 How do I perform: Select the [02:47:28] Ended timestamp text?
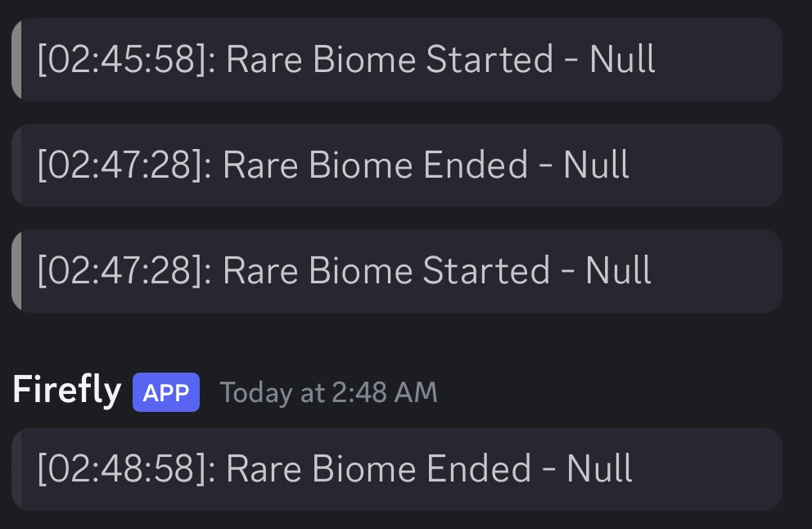[118, 165]
